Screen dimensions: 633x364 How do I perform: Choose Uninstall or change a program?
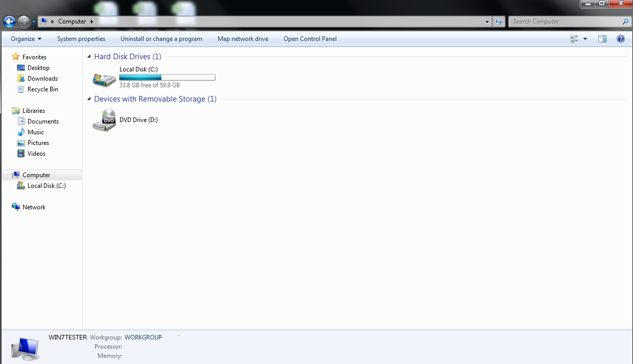[161, 39]
